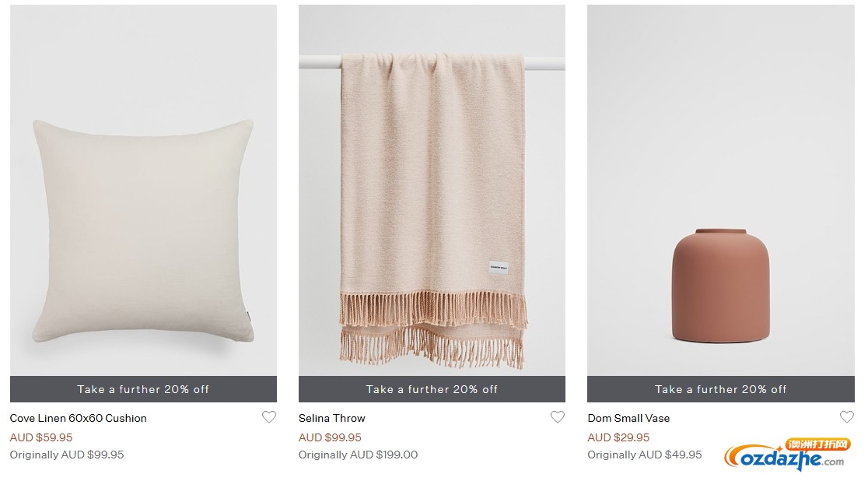Screen dimensions: 868x481
Task: Click the 20% off banner under the vase
Action: [x=721, y=389]
